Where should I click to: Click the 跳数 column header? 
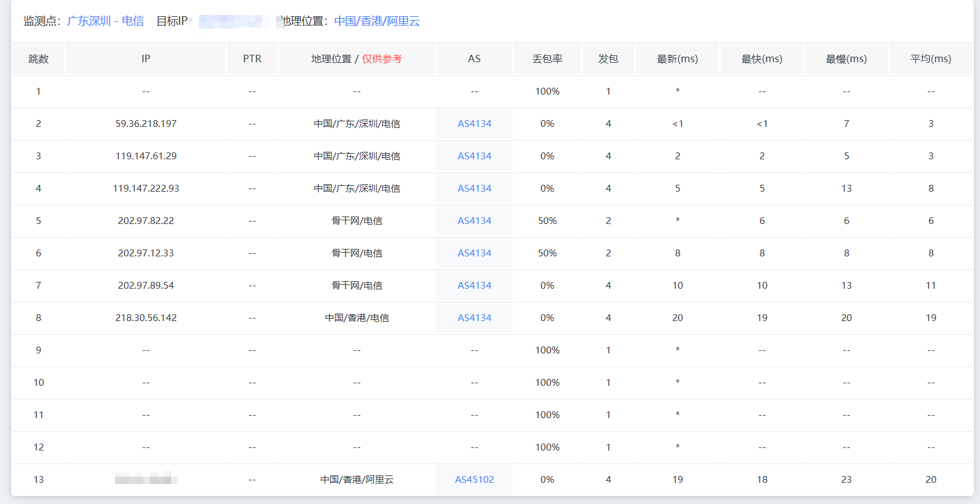[39, 59]
